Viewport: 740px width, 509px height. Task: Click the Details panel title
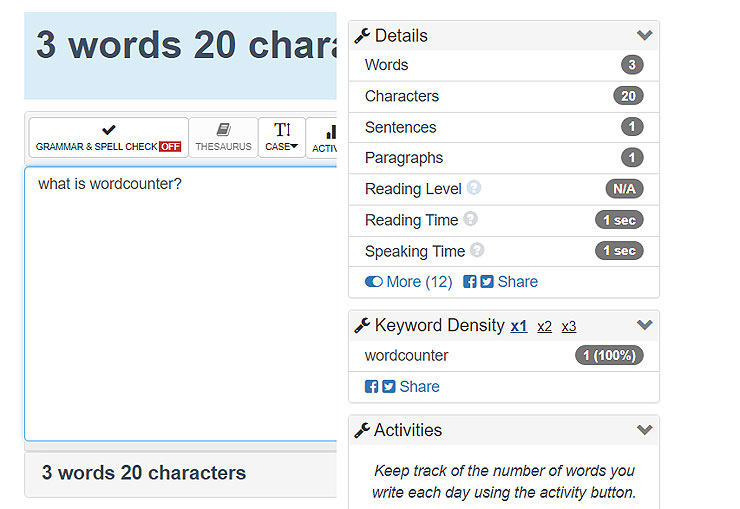(x=401, y=36)
